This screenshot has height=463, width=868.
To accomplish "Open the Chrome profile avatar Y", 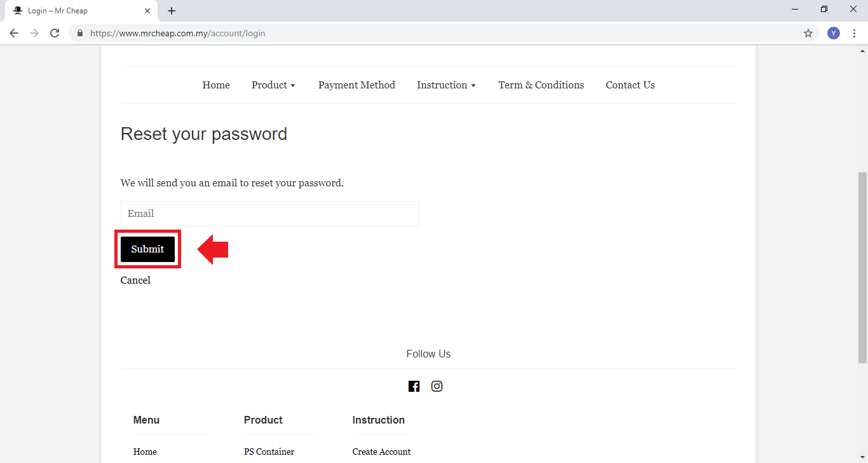I will pyautogui.click(x=834, y=33).
